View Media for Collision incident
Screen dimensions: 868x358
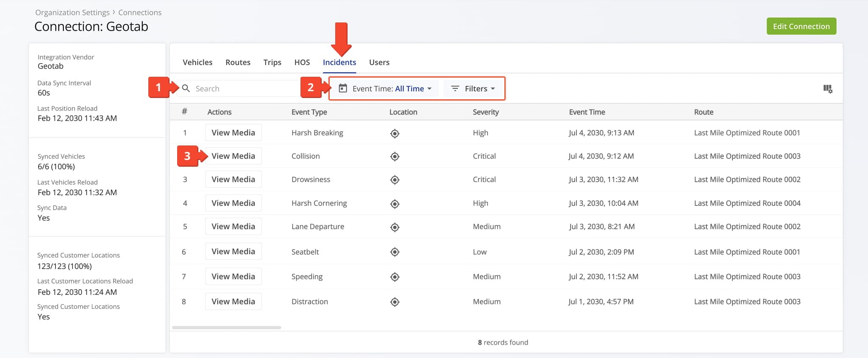(234, 156)
